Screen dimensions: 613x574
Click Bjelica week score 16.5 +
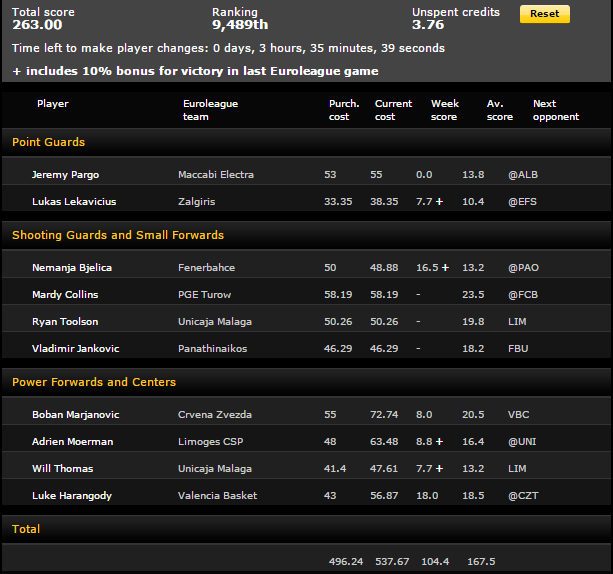432,268
